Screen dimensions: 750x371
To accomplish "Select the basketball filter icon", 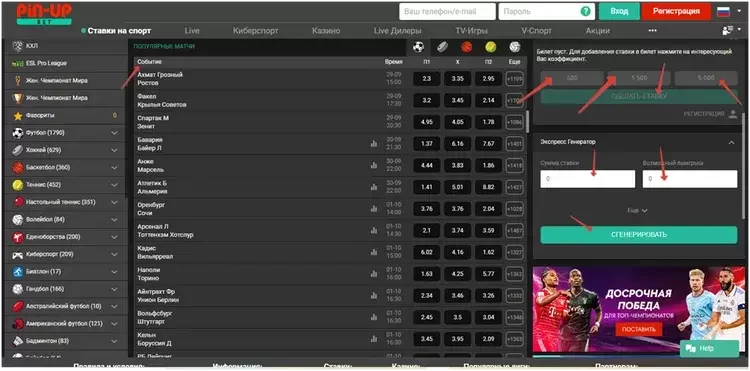I will (467, 47).
